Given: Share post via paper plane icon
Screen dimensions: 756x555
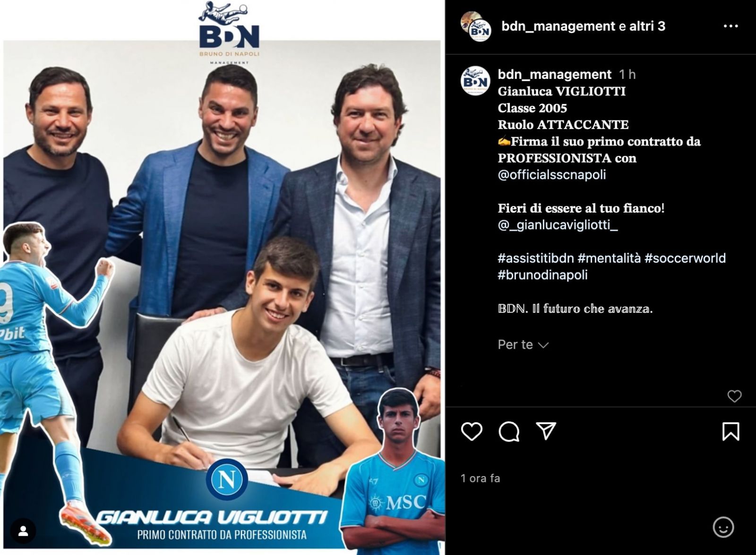Looking at the screenshot, I should click(x=546, y=431).
